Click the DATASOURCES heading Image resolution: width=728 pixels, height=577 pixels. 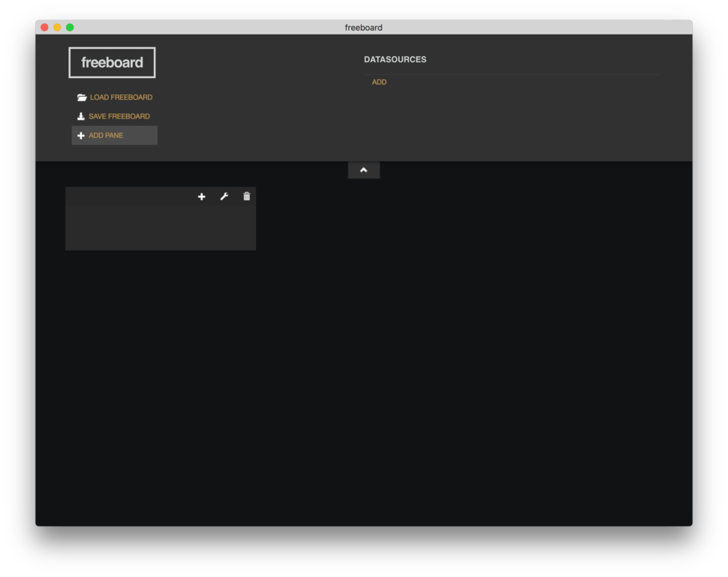coord(396,59)
